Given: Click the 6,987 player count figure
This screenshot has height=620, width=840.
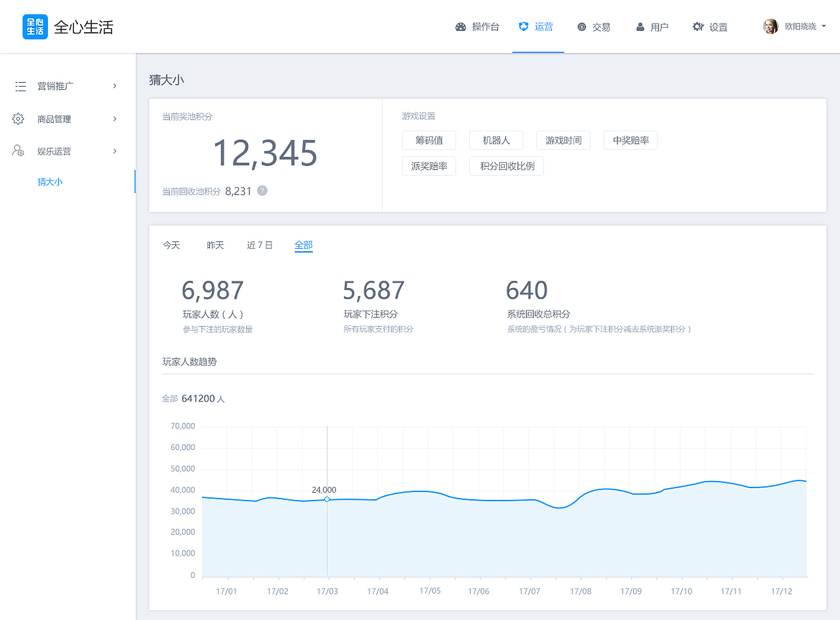Looking at the screenshot, I should pos(213,290).
